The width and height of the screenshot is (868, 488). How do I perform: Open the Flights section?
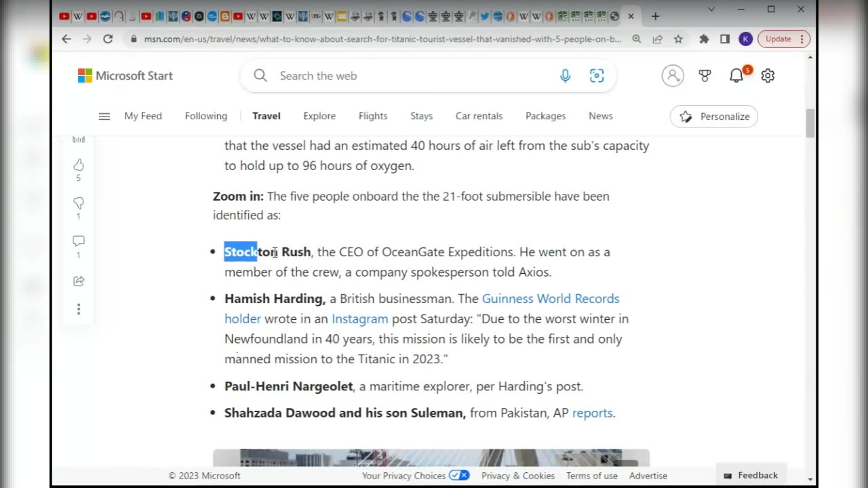pos(373,117)
